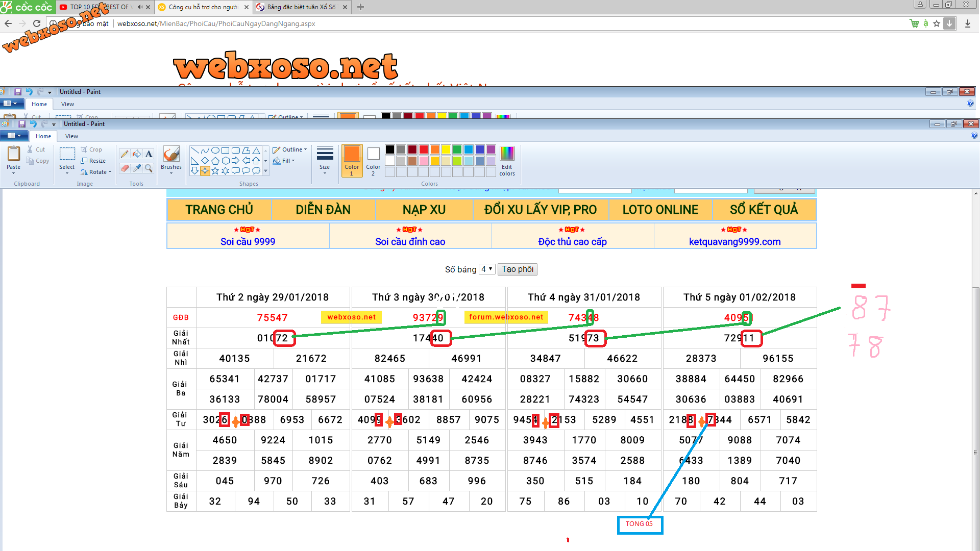Choose the Five-point star shape
The height and width of the screenshot is (551, 980).
tap(215, 171)
